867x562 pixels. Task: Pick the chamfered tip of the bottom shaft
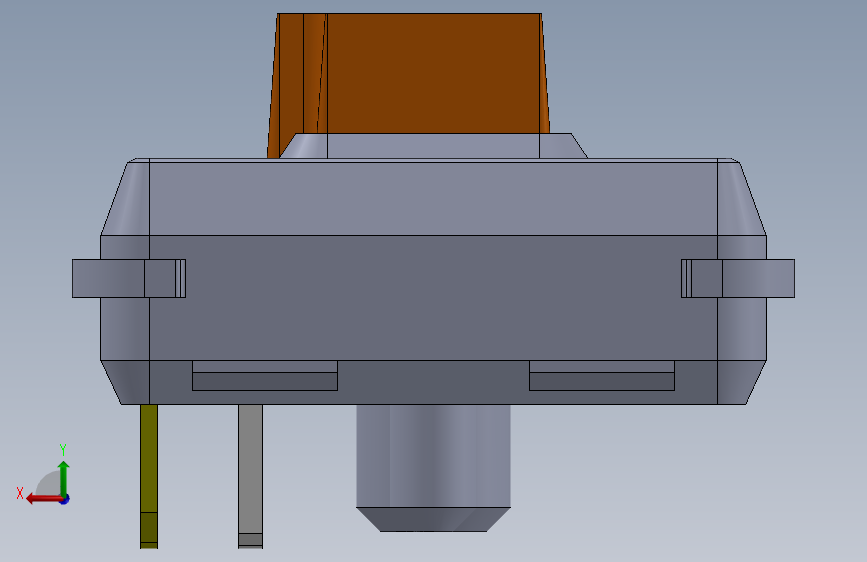click(x=433, y=519)
